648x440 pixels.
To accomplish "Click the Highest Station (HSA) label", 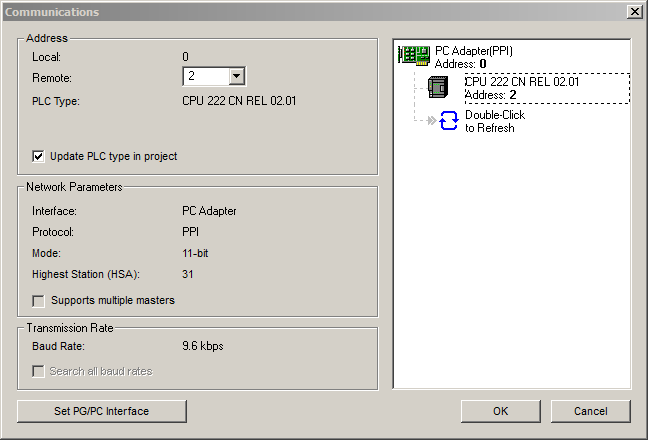I will 86,274.
